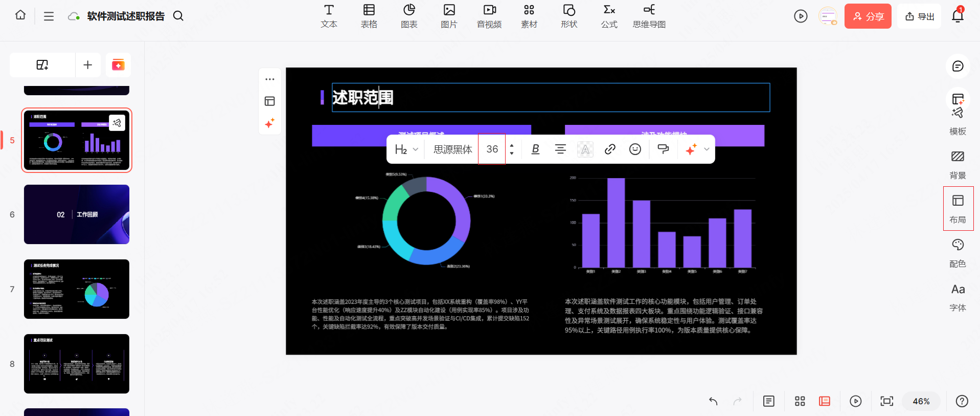This screenshot has width=980, height=416.
Task: Go to the home page icon
Action: pos(20,15)
